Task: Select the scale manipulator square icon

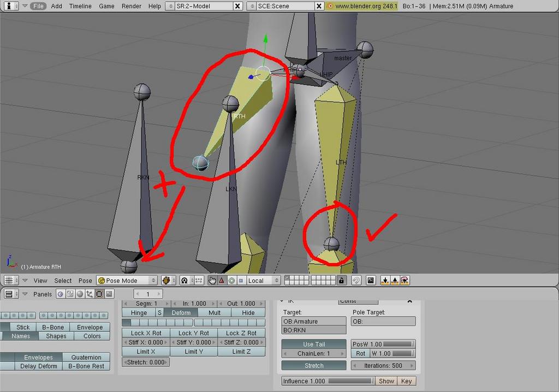Action: click(x=241, y=281)
